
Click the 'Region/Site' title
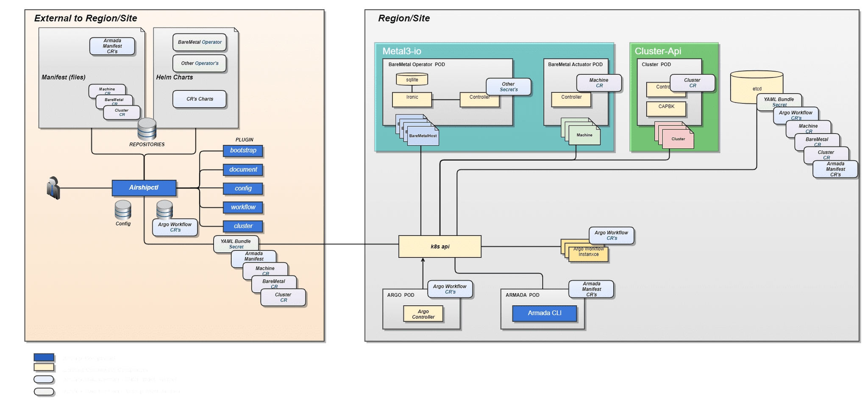tap(404, 18)
